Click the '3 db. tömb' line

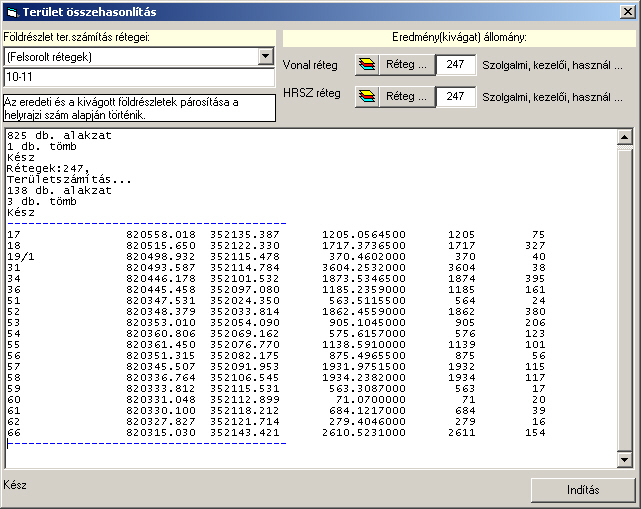(x=42, y=202)
